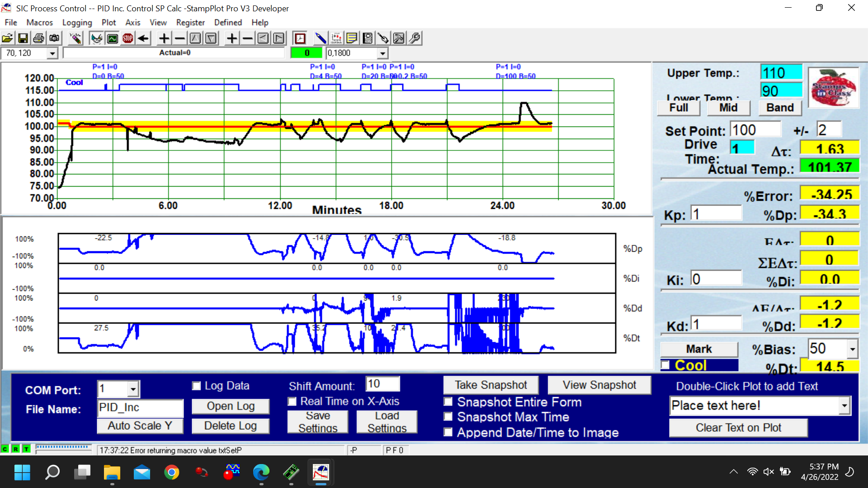Viewport: 868px width, 488px height.
Task: Enable Append Date/Time to Image
Action: [x=448, y=432]
